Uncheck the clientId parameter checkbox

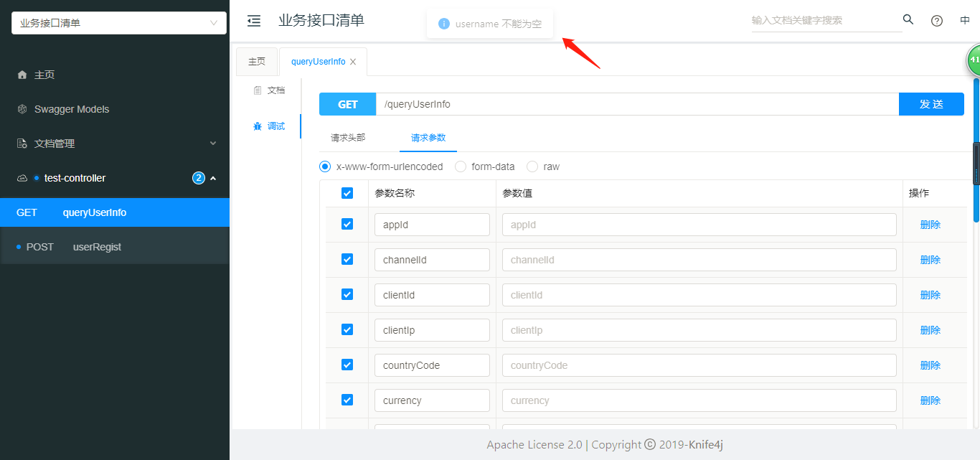(347, 294)
